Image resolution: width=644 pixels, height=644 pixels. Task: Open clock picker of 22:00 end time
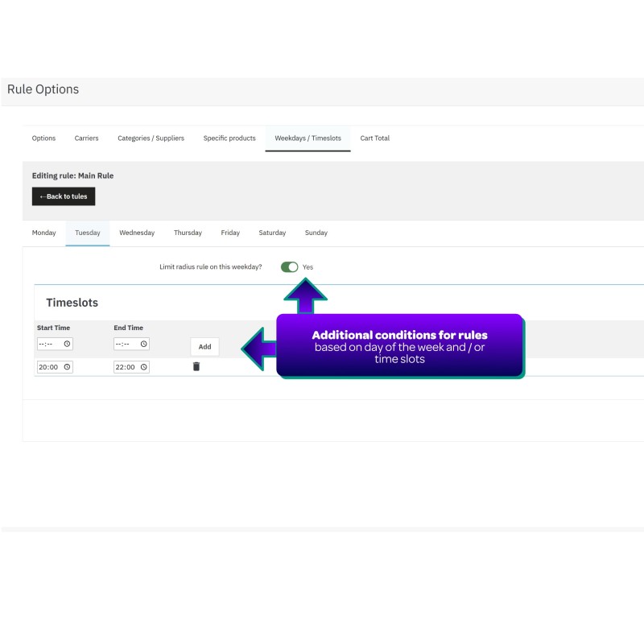pyautogui.click(x=144, y=367)
